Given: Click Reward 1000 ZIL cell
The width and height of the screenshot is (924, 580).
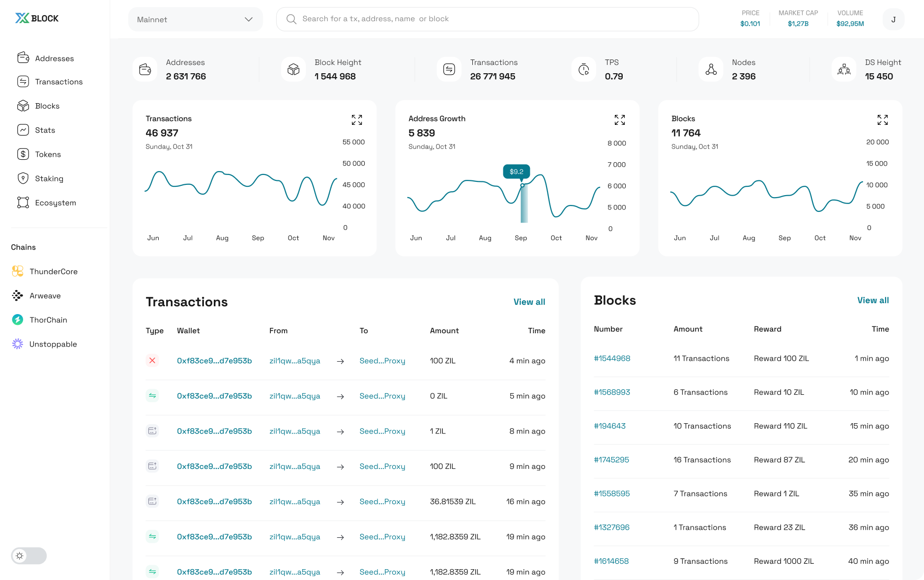Looking at the screenshot, I should point(784,561).
